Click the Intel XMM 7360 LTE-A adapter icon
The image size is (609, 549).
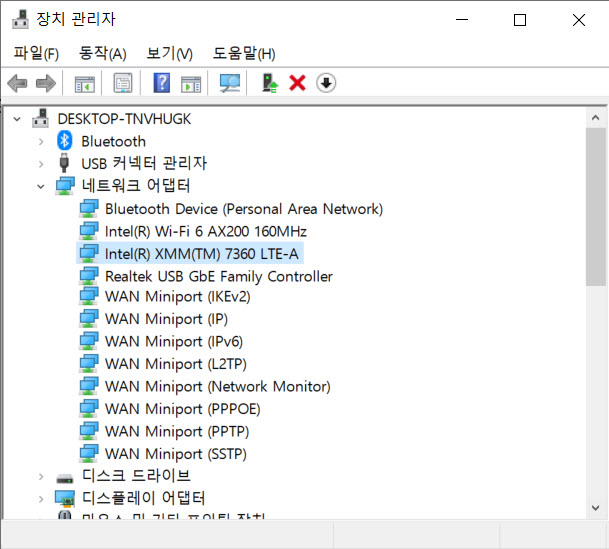point(89,253)
